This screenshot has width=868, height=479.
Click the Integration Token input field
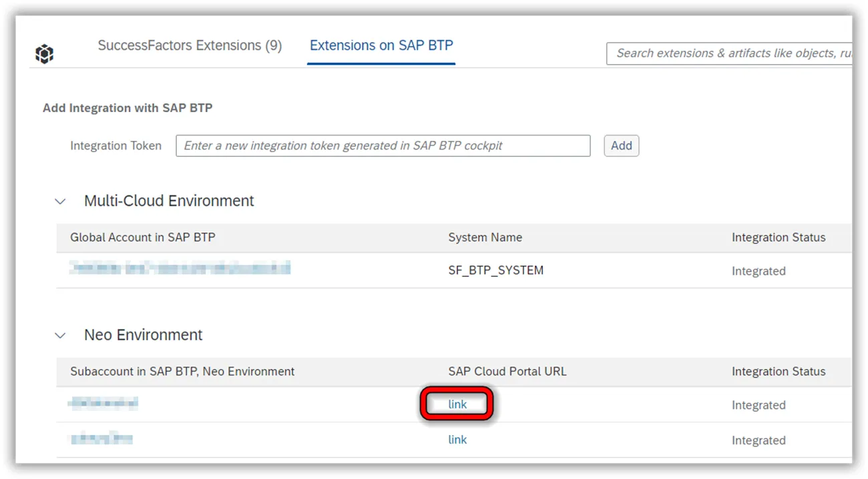click(x=383, y=145)
